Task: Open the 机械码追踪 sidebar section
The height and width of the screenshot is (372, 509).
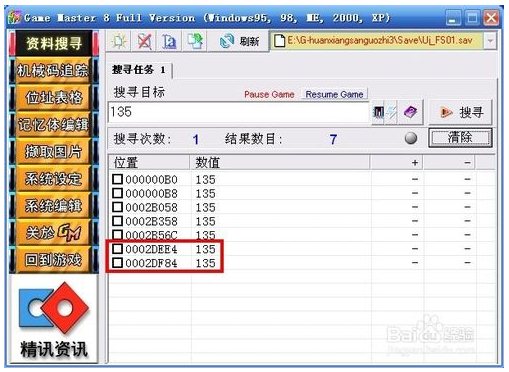Action: 54,70
